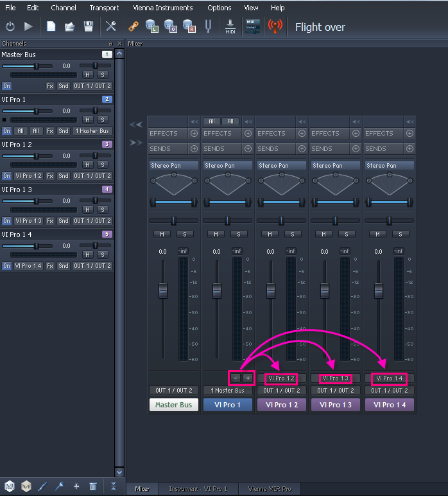Image resolution: width=448 pixels, height=496 pixels.
Task: Open the Transport menu
Action: pos(104,8)
